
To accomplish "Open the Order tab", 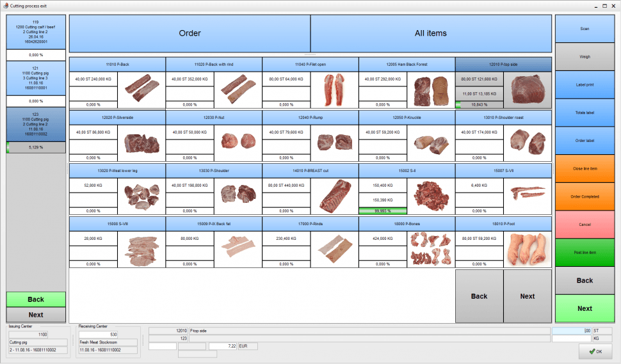I will pyautogui.click(x=190, y=33).
